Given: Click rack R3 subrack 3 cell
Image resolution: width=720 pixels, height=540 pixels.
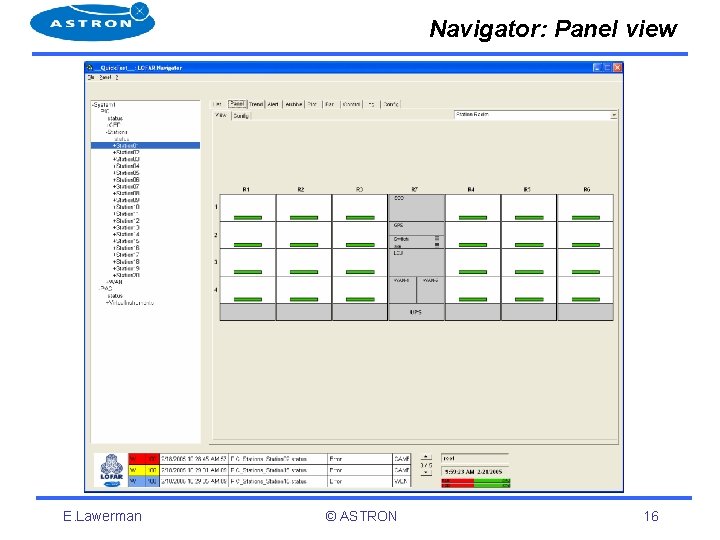Looking at the screenshot, I should tap(360, 262).
